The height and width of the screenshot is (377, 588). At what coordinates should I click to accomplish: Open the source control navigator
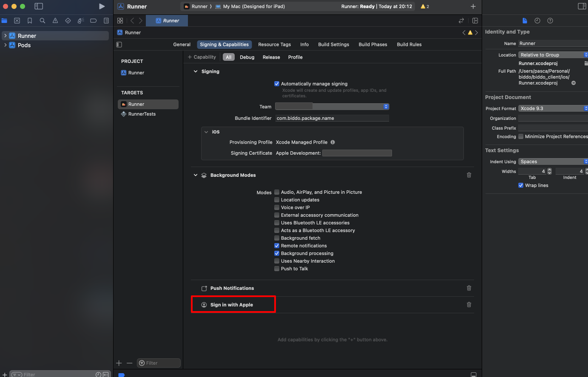coord(17,21)
